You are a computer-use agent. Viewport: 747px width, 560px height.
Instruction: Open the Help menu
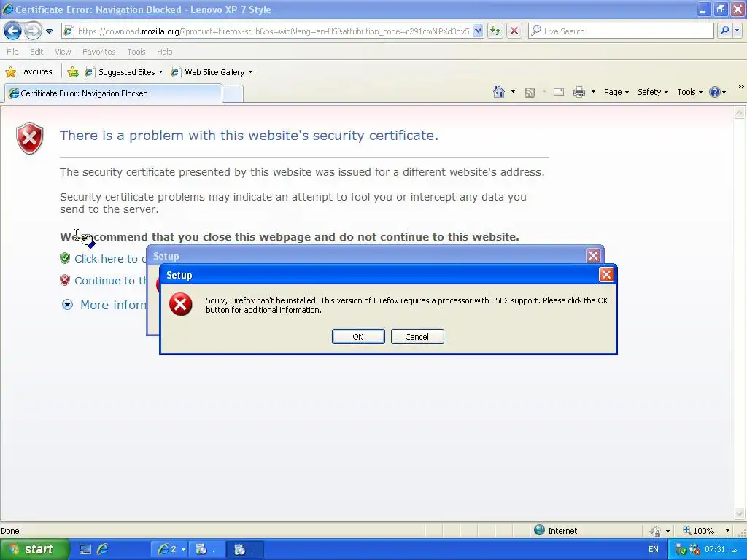point(164,52)
